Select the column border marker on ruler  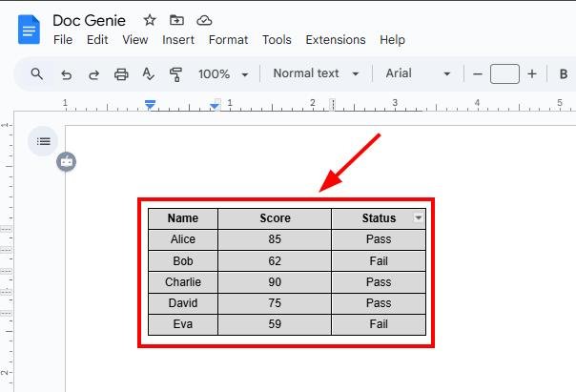333,105
